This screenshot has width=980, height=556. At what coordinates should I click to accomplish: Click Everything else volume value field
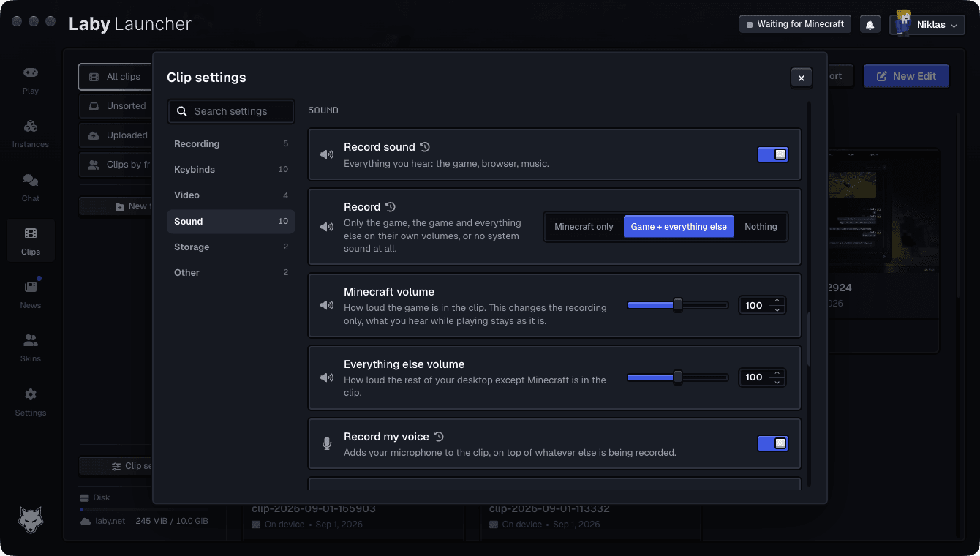pos(755,377)
